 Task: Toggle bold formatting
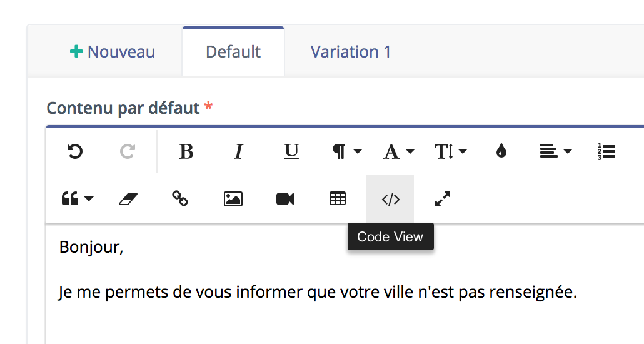(x=186, y=151)
